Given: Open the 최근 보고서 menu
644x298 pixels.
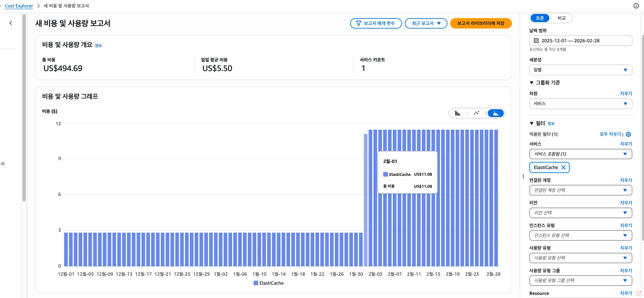Looking at the screenshot, I should (426, 23).
